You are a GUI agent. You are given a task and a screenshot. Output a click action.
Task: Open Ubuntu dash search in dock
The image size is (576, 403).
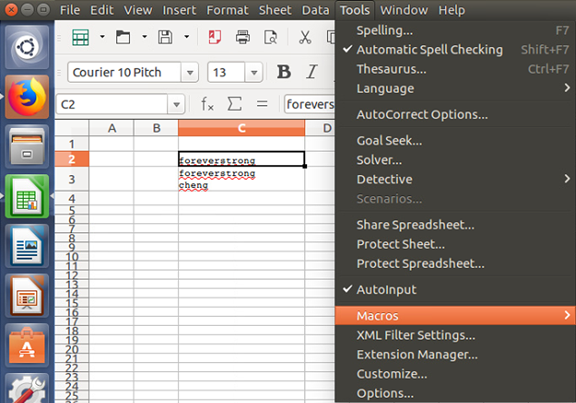pos(27,47)
